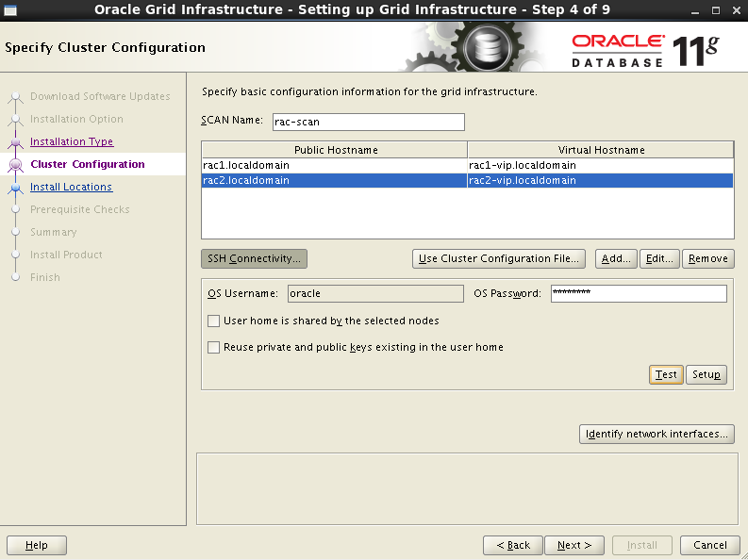Image resolution: width=748 pixels, height=560 pixels.
Task: Click the Install Locations step marker icon
Action: click(16, 188)
